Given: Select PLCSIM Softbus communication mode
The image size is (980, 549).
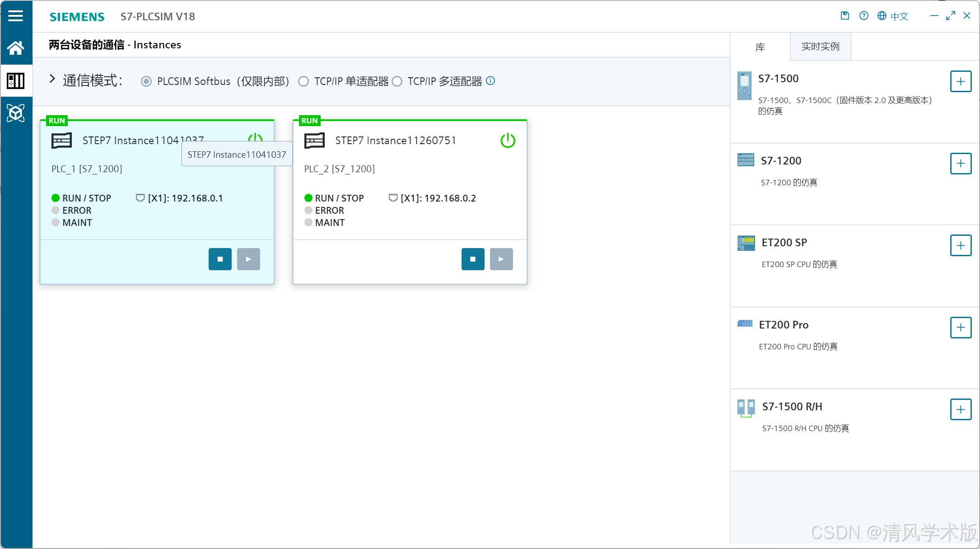Looking at the screenshot, I should (146, 81).
